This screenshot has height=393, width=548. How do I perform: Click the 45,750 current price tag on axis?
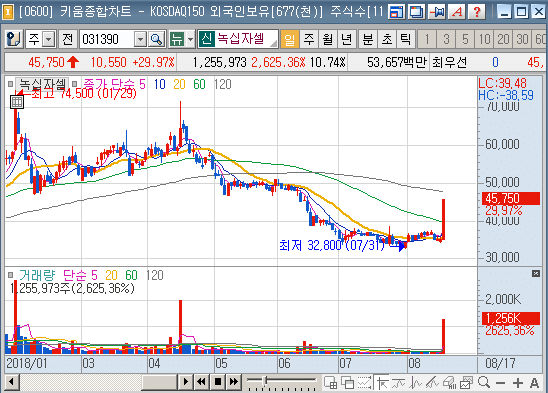tap(511, 198)
